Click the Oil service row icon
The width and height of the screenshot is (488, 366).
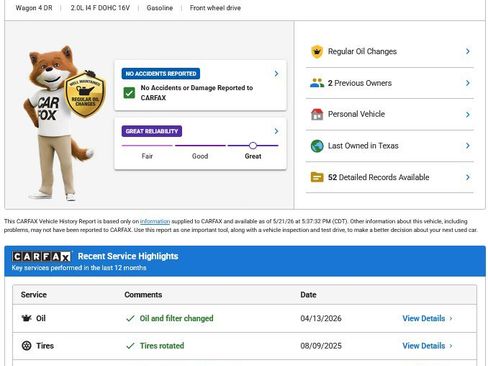pos(26,318)
